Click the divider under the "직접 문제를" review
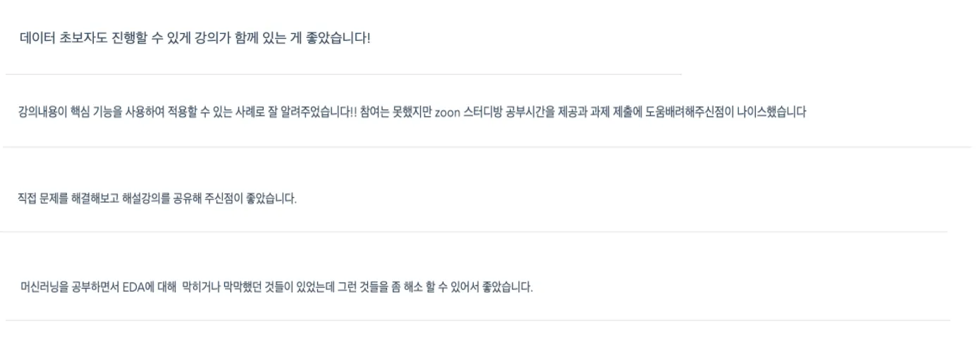Viewport: 980px width, 338px height. (x=474, y=232)
